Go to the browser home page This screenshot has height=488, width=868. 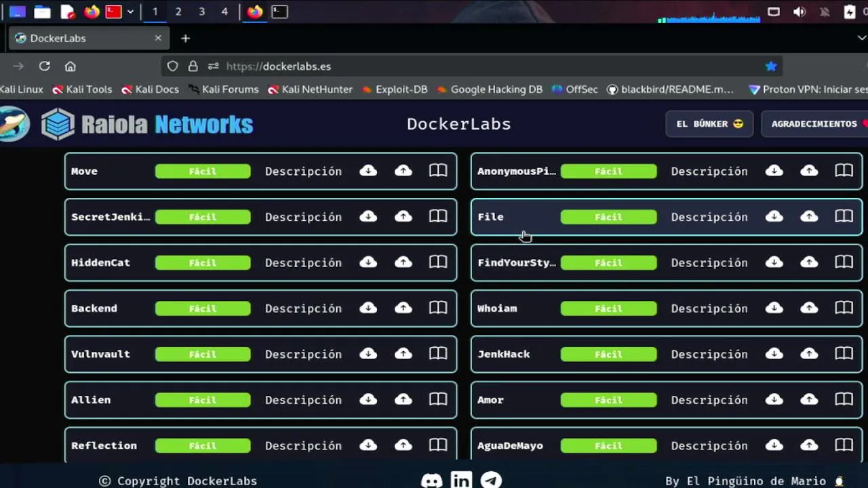point(71,66)
